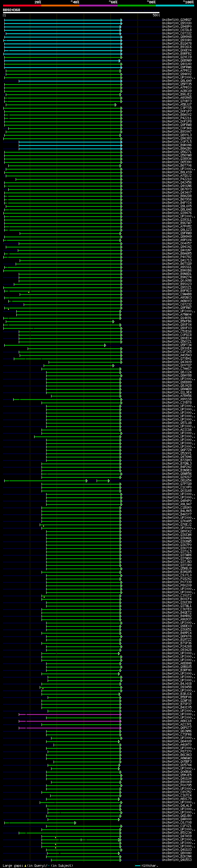This screenshot has height=868, width=197.
Task: Click the UniRef100_Q93XR0 entry
Action: tap(177, 40)
